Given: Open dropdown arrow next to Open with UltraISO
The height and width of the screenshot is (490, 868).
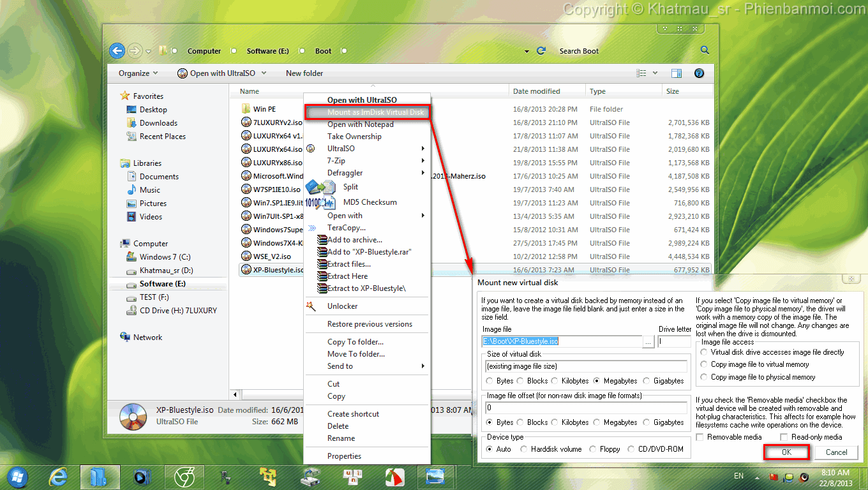Looking at the screenshot, I should tap(264, 73).
